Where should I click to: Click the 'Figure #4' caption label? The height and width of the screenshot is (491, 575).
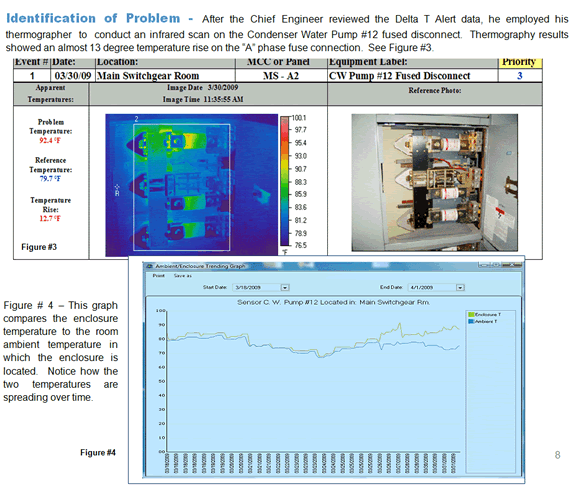click(x=98, y=452)
